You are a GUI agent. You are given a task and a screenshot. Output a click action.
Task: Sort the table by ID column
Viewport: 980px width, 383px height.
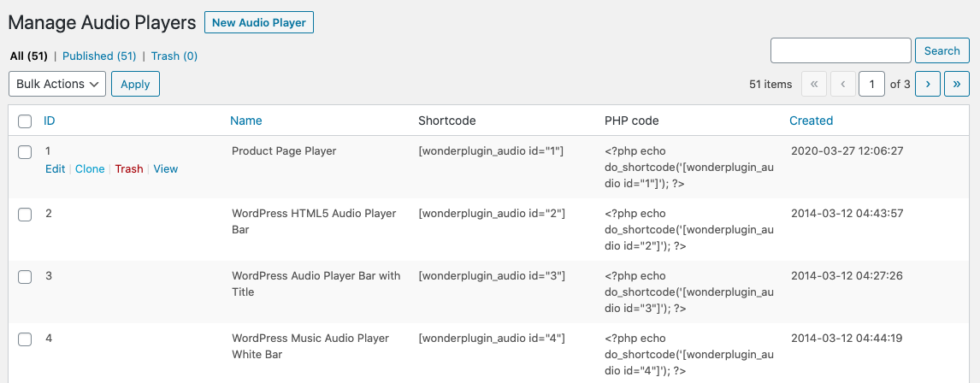(50, 121)
